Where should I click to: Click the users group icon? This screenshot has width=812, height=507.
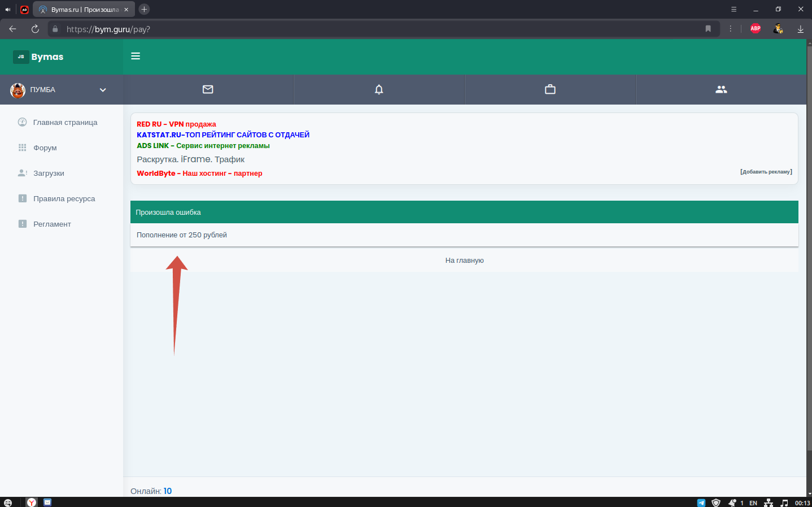click(x=721, y=89)
